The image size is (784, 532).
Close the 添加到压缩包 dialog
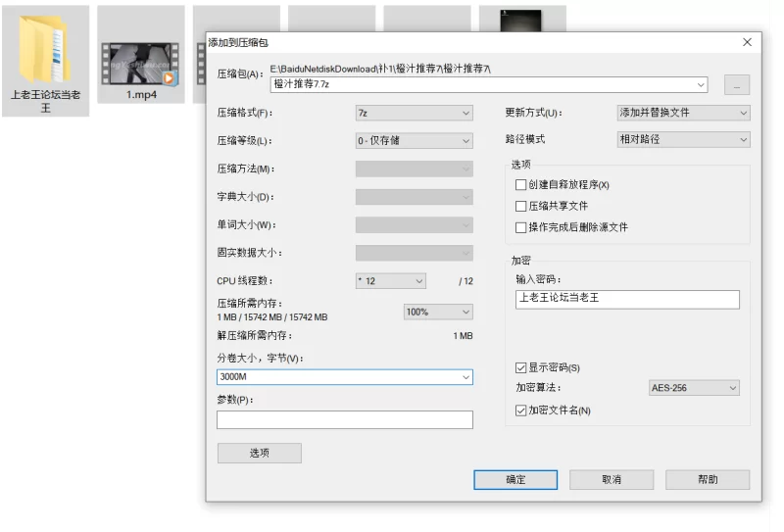coord(747,42)
